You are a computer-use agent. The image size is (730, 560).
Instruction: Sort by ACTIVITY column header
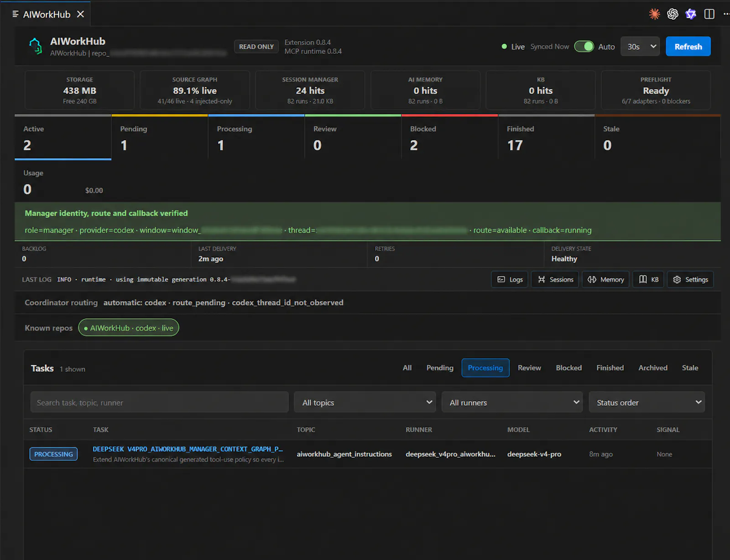pyautogui.click(x=603, y=429)
